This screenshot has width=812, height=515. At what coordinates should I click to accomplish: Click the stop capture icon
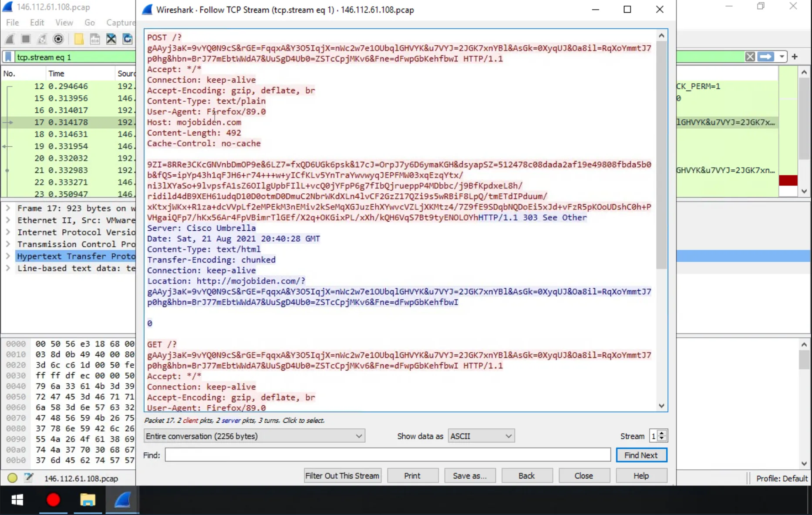(x=25, y=39)
